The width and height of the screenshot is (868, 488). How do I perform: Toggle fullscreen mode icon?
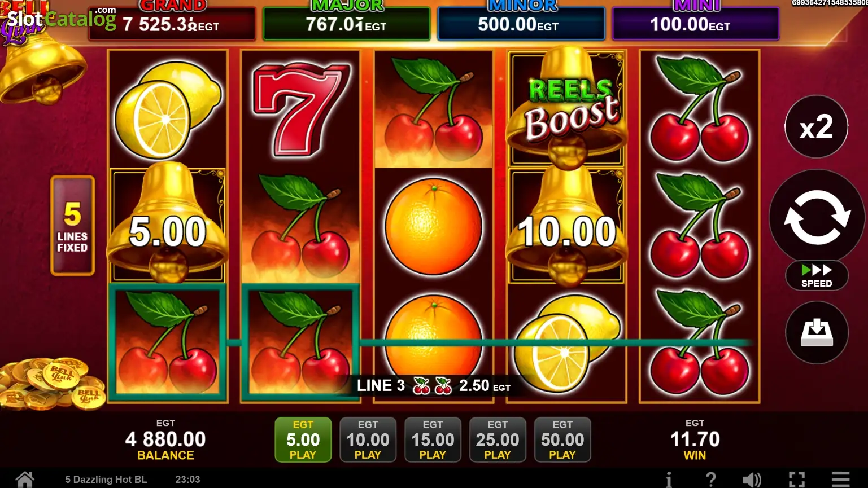coord(797,480)
